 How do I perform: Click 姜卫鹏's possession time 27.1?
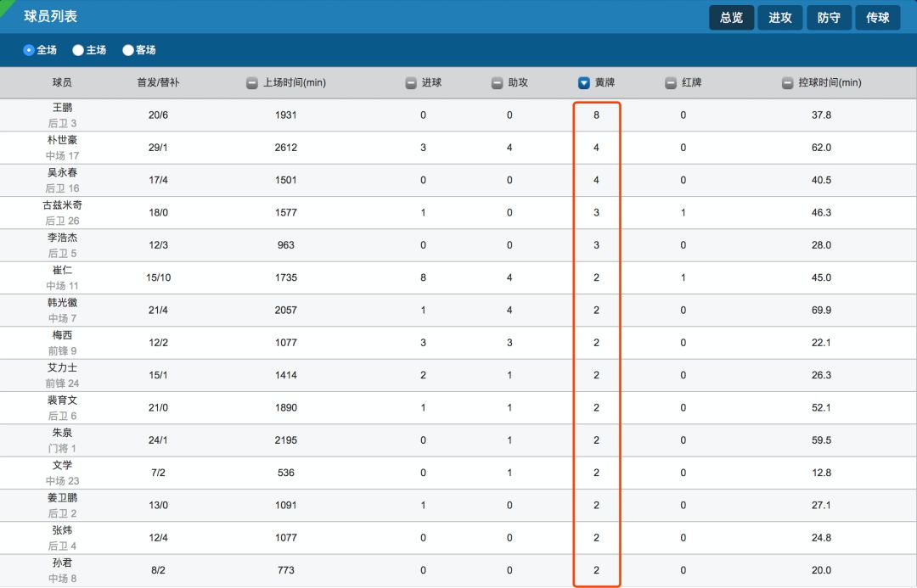pos(821,506)
